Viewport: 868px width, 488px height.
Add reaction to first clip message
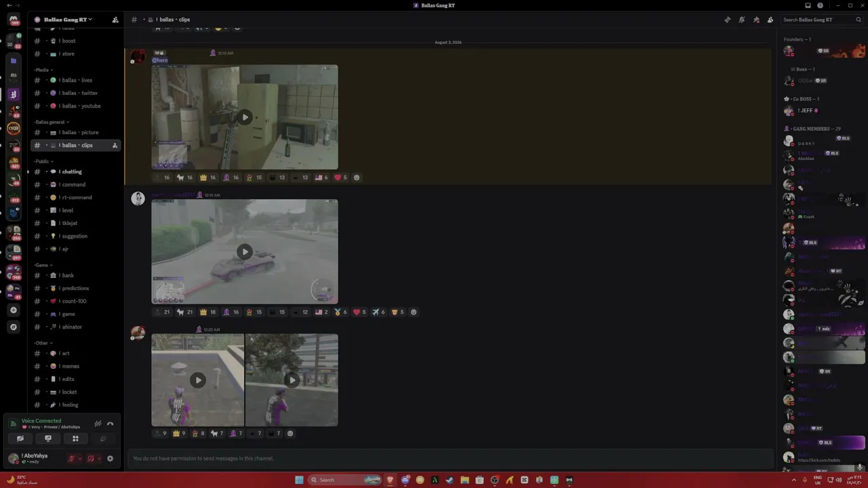point(357,178)
